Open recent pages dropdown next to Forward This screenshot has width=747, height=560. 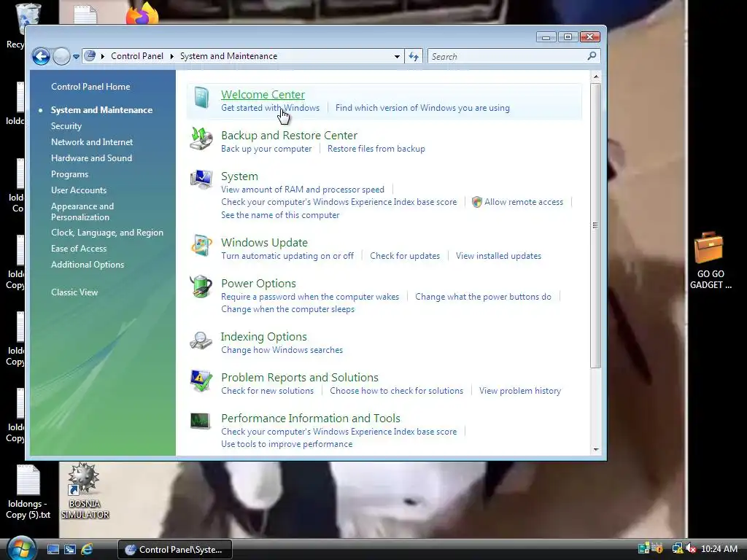[x=76, y=57]
